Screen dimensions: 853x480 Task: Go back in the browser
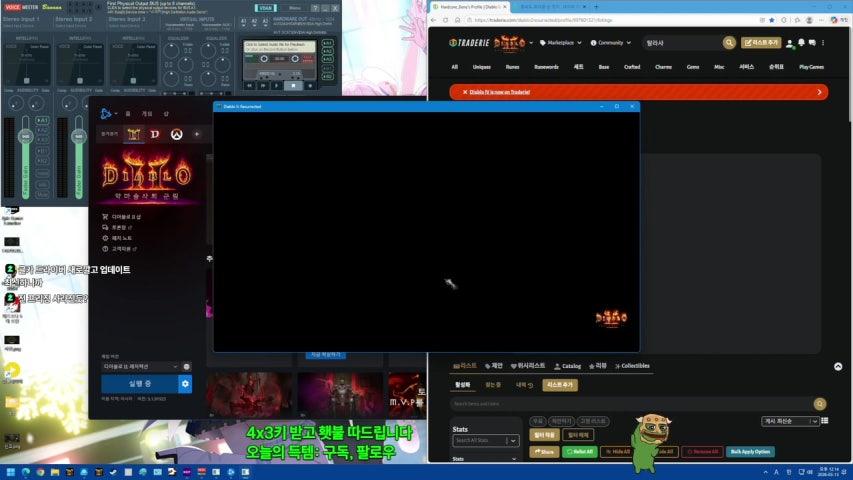click(x=434, y=20)
